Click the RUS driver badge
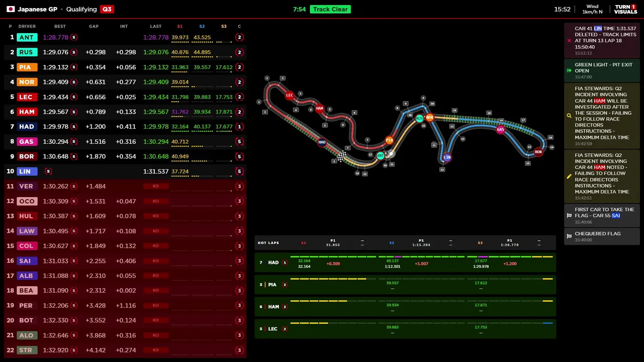Viewport: 644px width, 362px height. pos(27,52)
